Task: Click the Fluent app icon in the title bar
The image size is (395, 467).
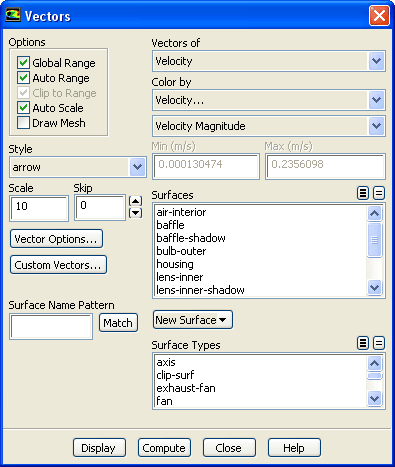Action: coord(13,15)
